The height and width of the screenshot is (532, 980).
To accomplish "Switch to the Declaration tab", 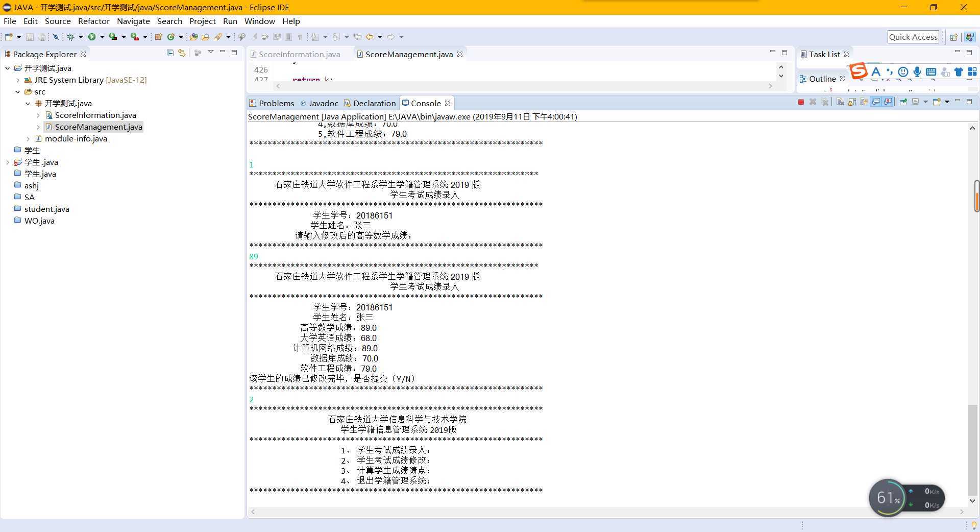I will pyautogui.click(x=370, y=103).
